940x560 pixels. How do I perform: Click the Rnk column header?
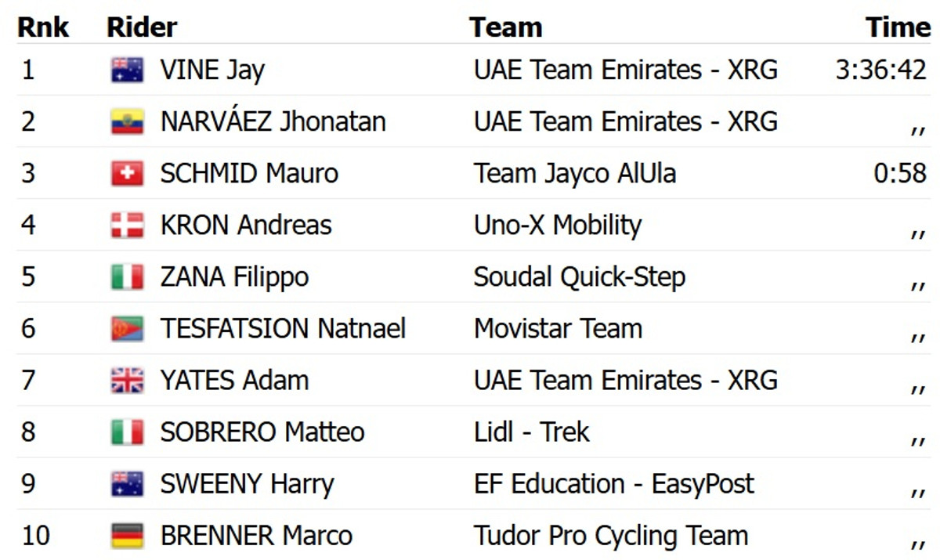click(x=43, y=27)
